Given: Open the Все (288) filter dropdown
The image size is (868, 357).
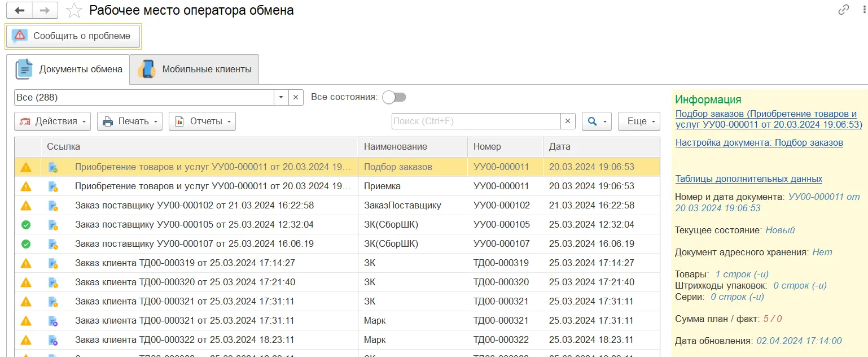Looking at the screenshot, I should tap(281, 97).
